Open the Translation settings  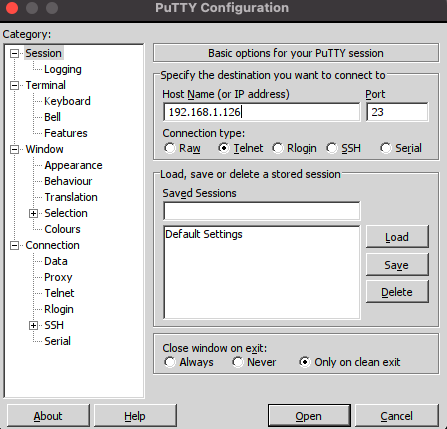click(x=71, y=197)
